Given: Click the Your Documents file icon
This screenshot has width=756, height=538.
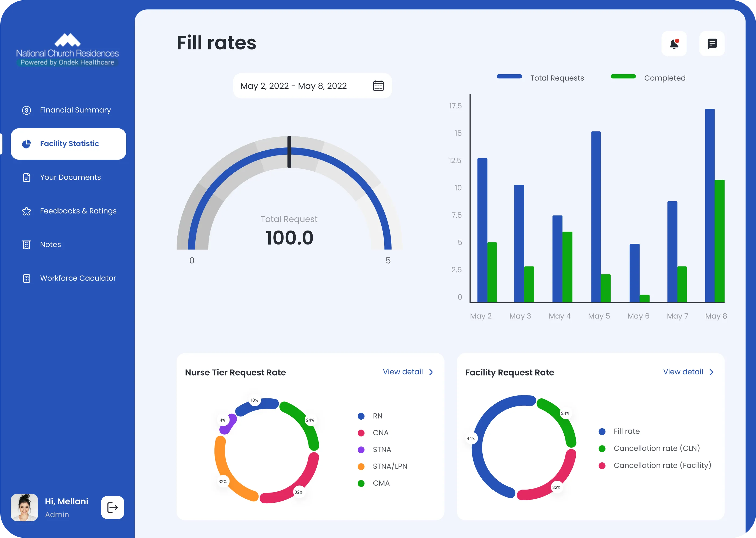Looking at the screenshot, I should [x=27, y=178].
